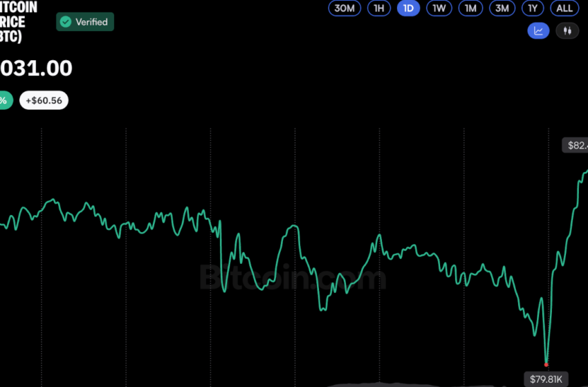This screenshot has width=588, height=387.
Task: Click the green checkmark in Verified badge
Action: click(66, 22)
